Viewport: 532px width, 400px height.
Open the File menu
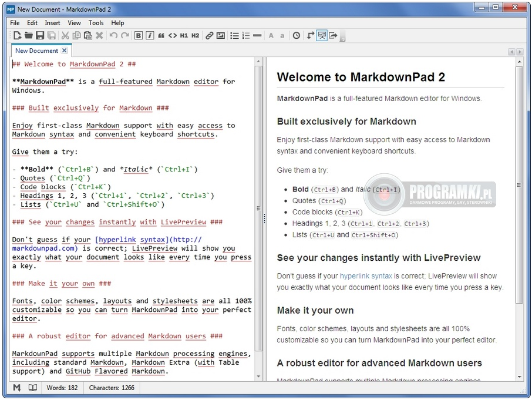pos(15,23)
